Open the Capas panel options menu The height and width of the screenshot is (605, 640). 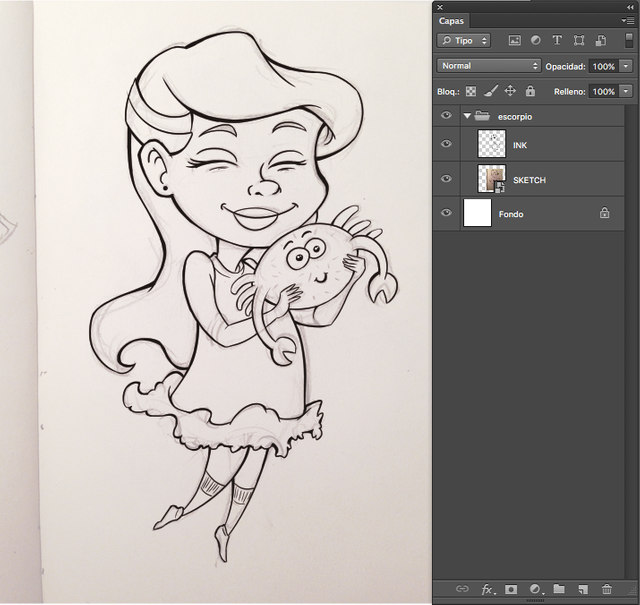click(627, 20)
